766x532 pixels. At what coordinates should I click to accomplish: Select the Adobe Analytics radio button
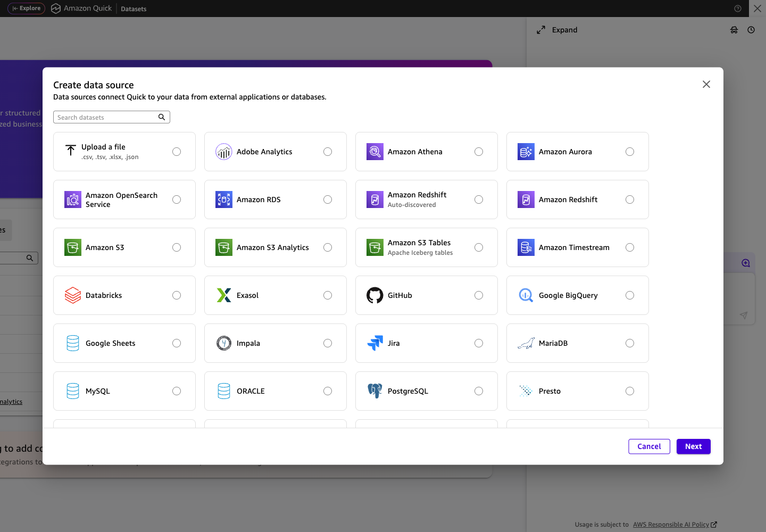(328, 152)
